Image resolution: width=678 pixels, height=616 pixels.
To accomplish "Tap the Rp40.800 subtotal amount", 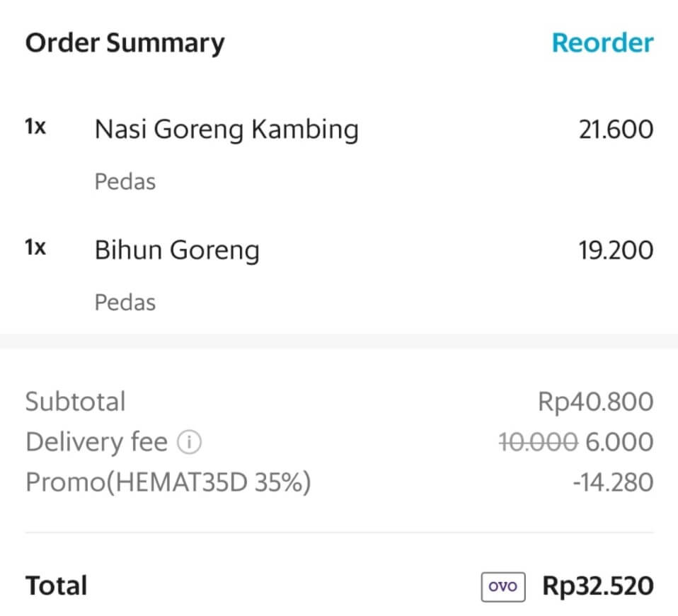I will (595, 402).
